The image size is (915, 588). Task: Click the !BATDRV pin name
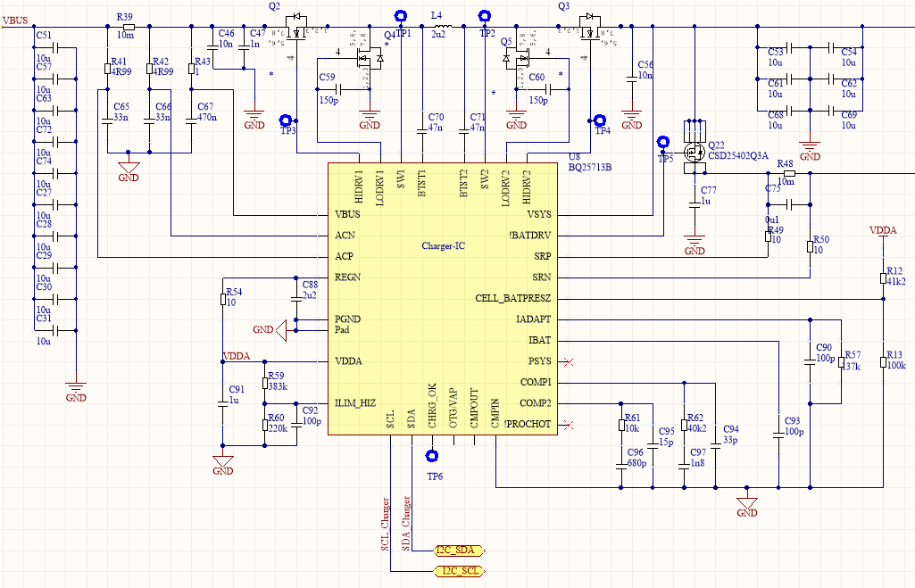click(x=530, y=235)
